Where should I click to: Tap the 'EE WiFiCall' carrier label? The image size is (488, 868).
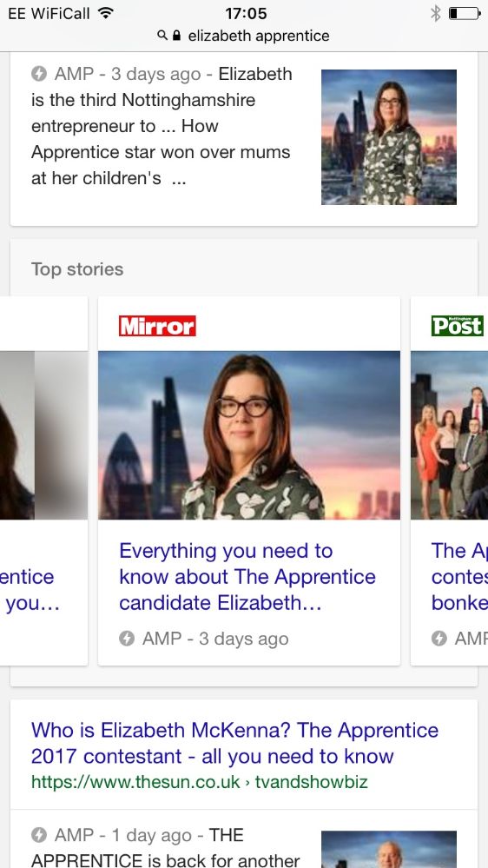[x=49, y=13]
